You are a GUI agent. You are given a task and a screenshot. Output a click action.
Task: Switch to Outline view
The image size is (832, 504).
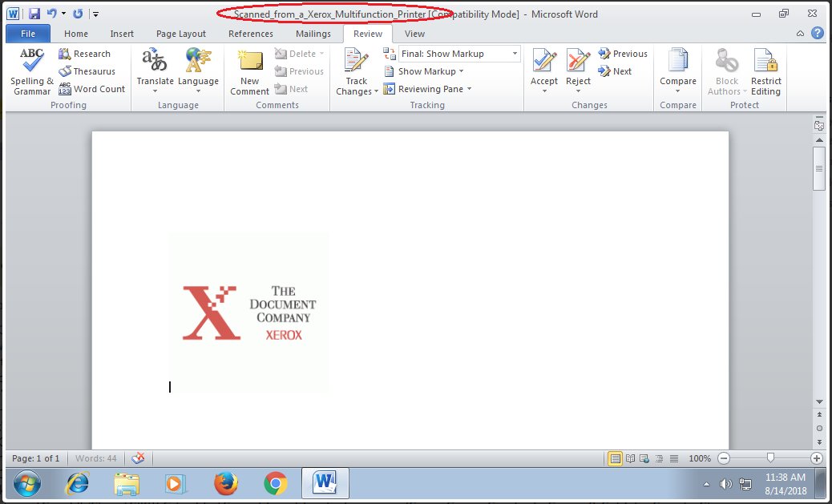point(659,458)
